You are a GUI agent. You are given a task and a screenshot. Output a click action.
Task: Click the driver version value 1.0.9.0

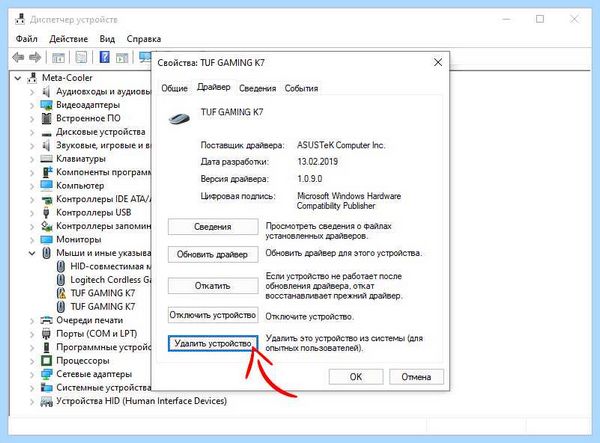point(310,179)
